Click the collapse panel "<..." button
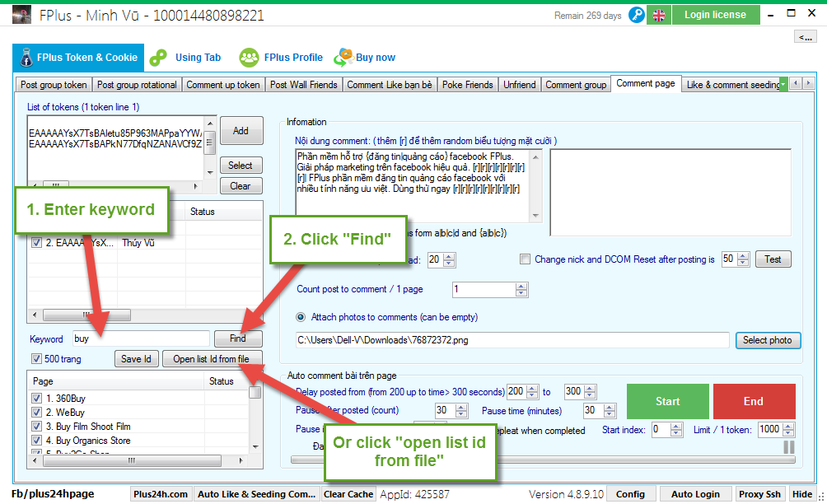This screenshot has height=504, width=827. pos(804,36)
